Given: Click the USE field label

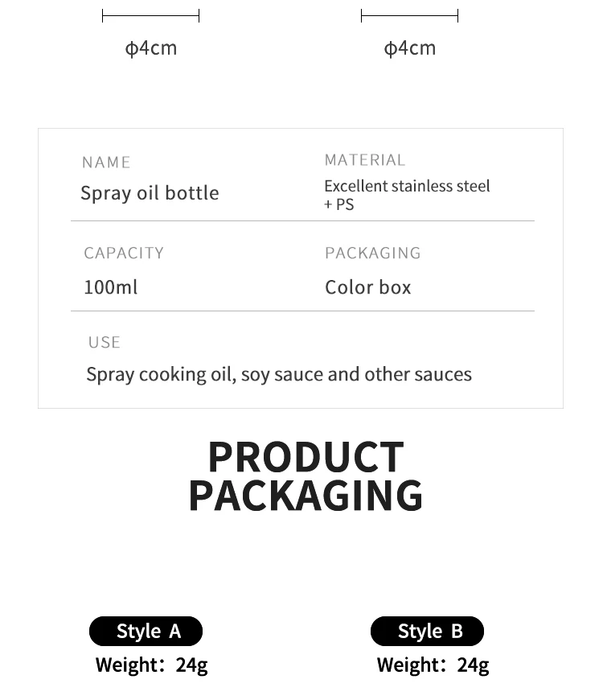Looking at the screenshot, I should coord(105,343).
